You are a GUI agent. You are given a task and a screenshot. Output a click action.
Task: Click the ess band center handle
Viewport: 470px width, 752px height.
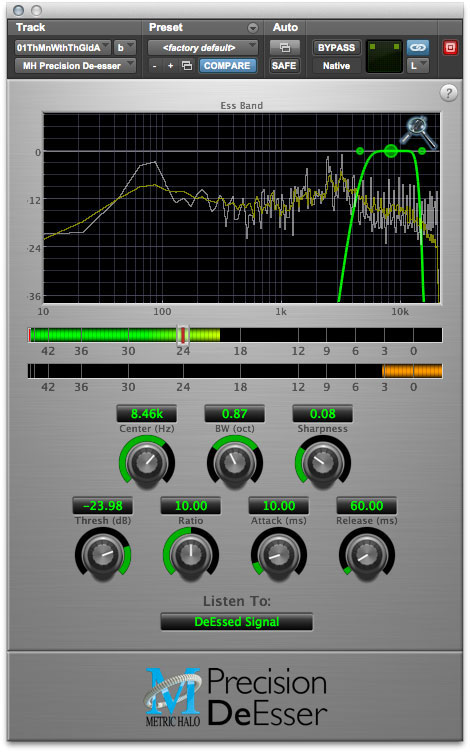point(391,151)
